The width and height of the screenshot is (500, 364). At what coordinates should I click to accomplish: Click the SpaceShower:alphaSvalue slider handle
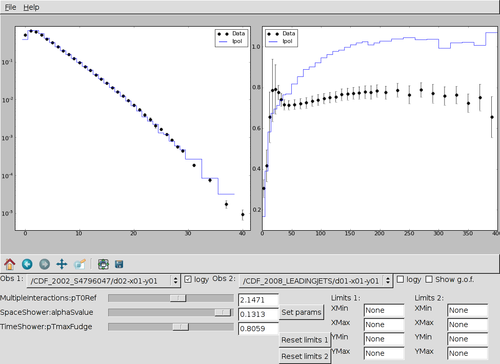point(223,312)
